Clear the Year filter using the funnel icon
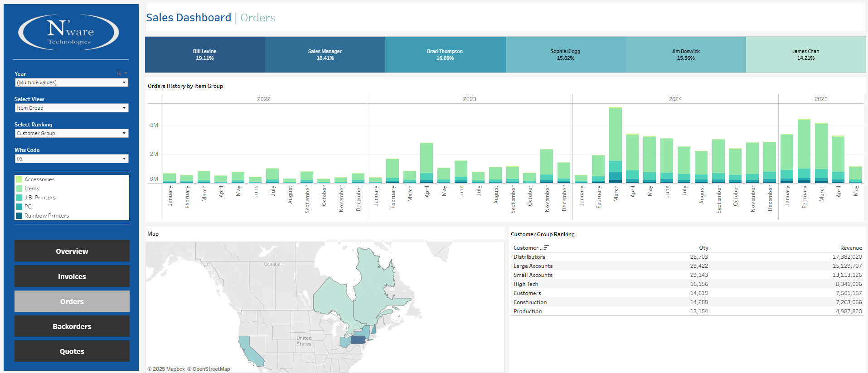This screenshot has height=373, width=868. click(118, 73)
